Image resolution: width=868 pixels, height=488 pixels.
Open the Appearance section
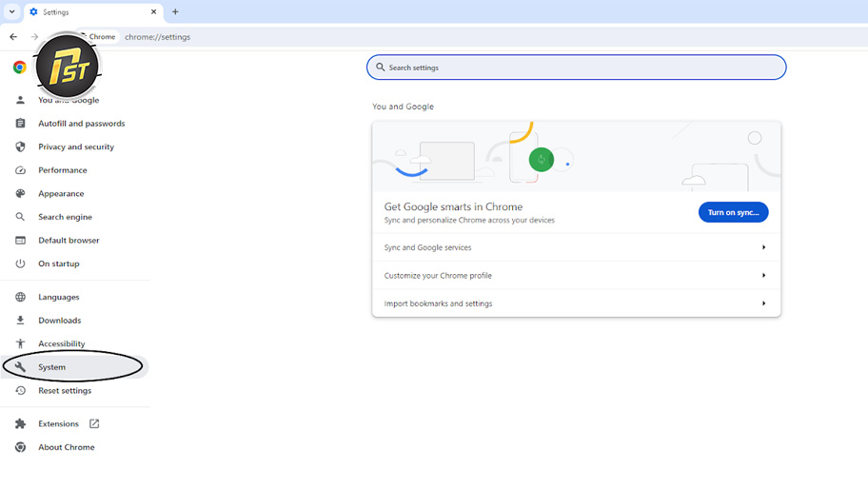coord(61,194)
